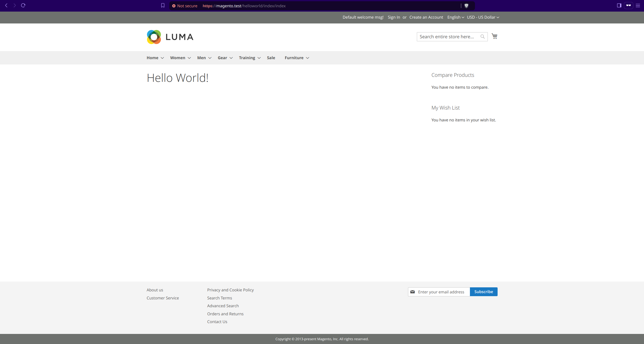Open Brave Shields lion icon
644x344 pixels.
(x=466, y=6)
